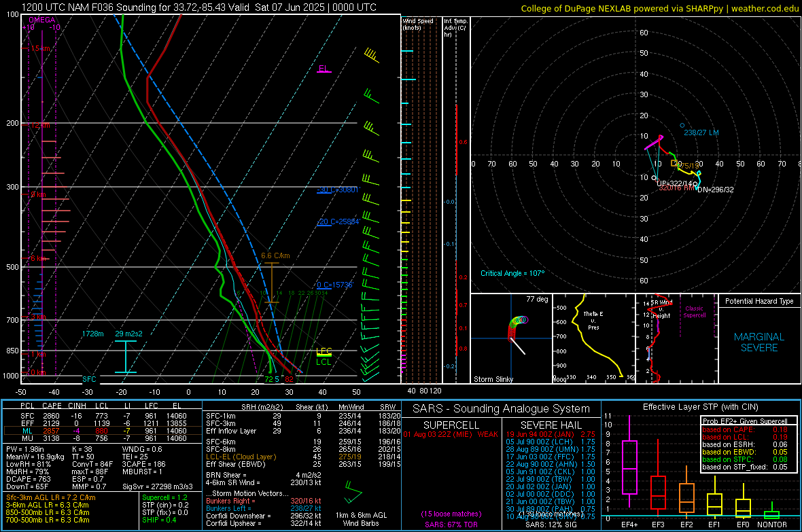
Task: Select the 238/27 LM hodograph label
Action: 701,132
